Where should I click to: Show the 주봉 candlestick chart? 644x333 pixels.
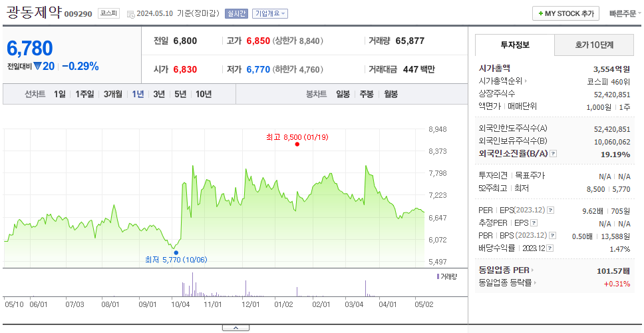pyautogui.click(x=367, y=94)
